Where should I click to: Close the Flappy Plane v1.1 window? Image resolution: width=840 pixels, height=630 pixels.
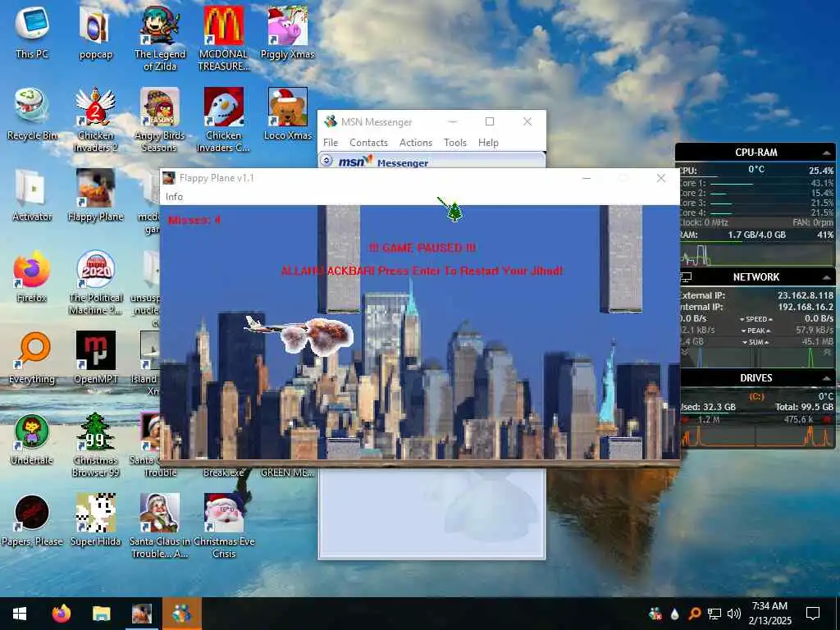click(661, 178)
